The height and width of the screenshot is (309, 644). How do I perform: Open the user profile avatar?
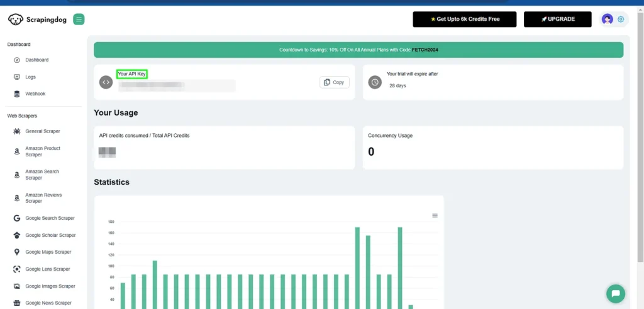(x=607, y=19)
